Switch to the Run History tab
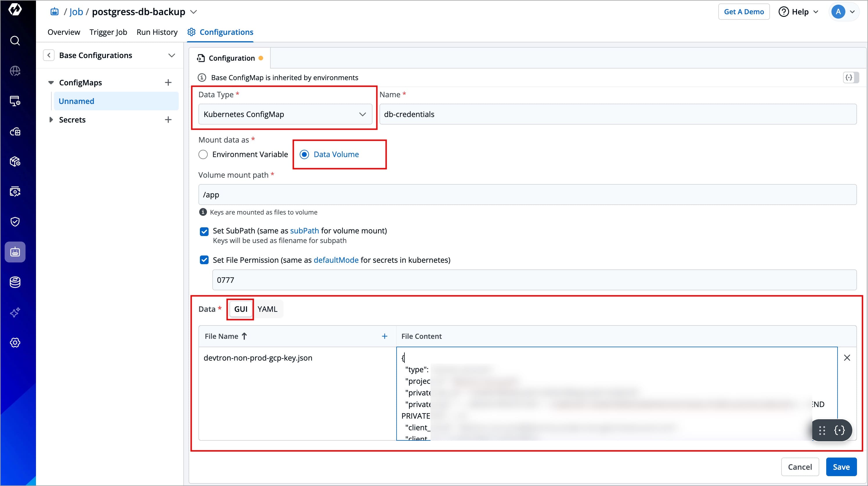Screen dimensions: 868x486 click(157, 32)
